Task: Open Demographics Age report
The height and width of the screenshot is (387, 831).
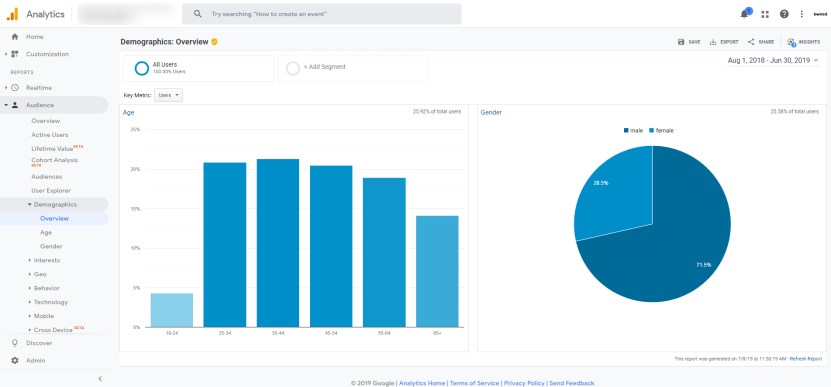Action: coord(46,232)
